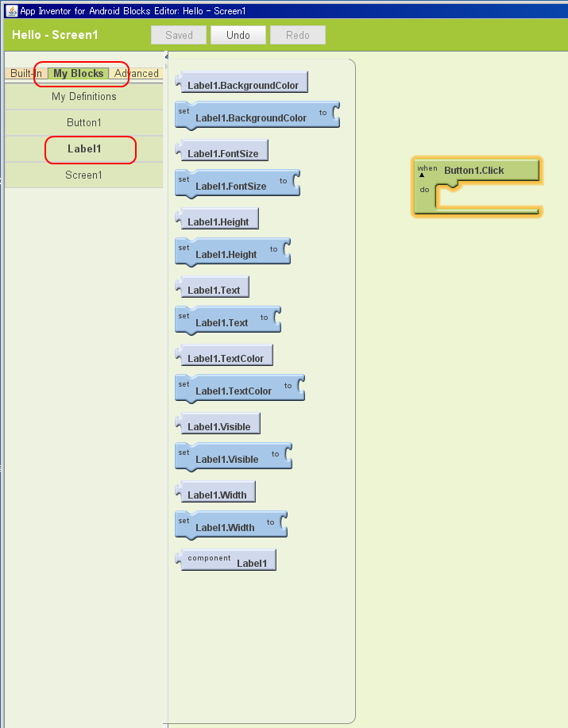Pick the set Label1.Text block
The image size is (568, 728).
pyautogui.click(x=228, y=319)
